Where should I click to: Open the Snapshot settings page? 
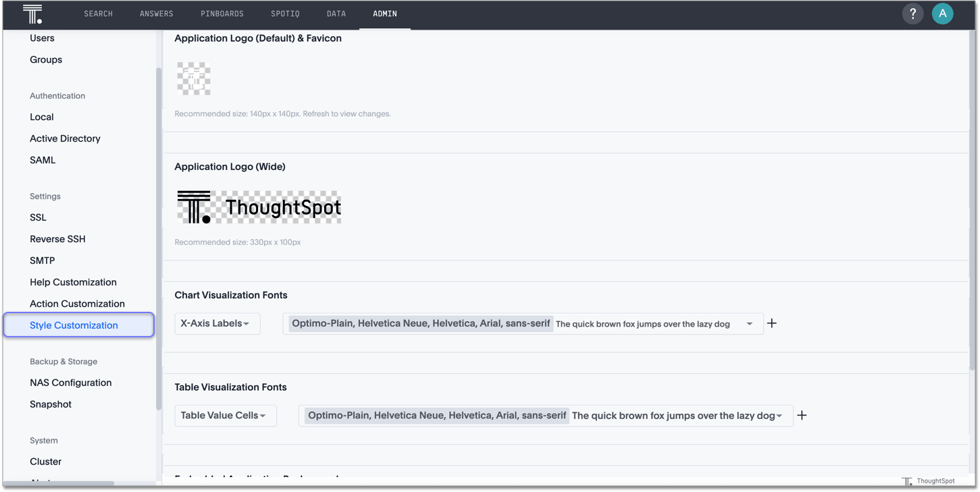(x=51, y=404)
